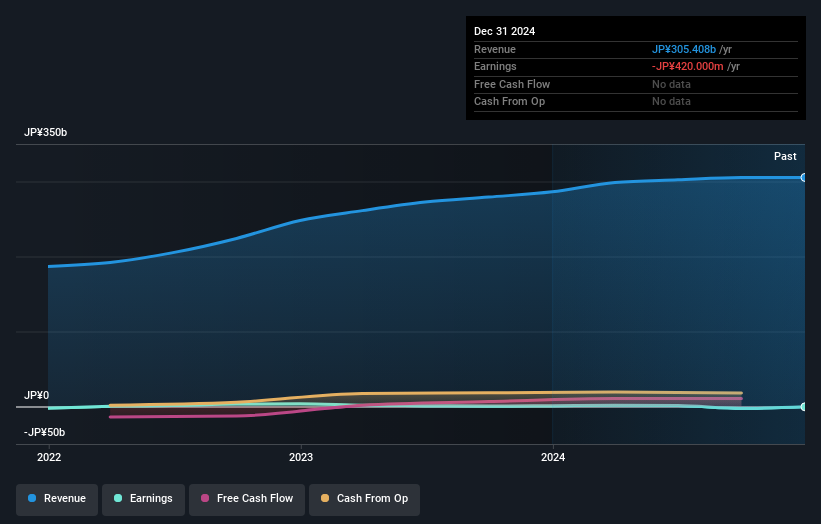This screenshot has width=821, height=524.
Task: Click the -JP¥420.000m earnings value
Action: point(687,66)
